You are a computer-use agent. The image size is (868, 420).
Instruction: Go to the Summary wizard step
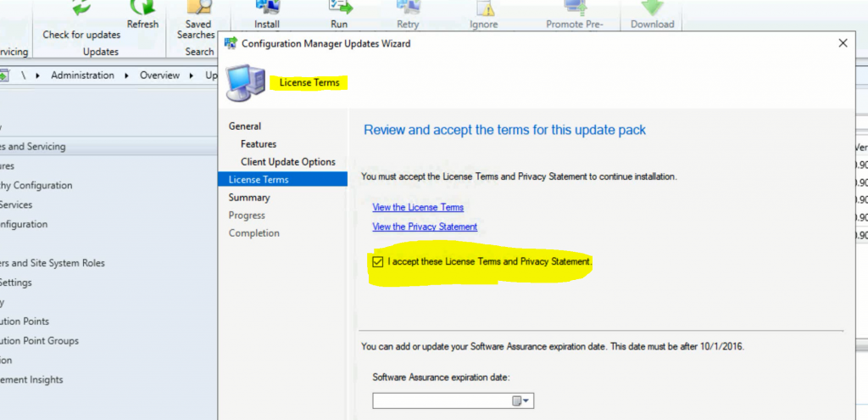(249, 197)
